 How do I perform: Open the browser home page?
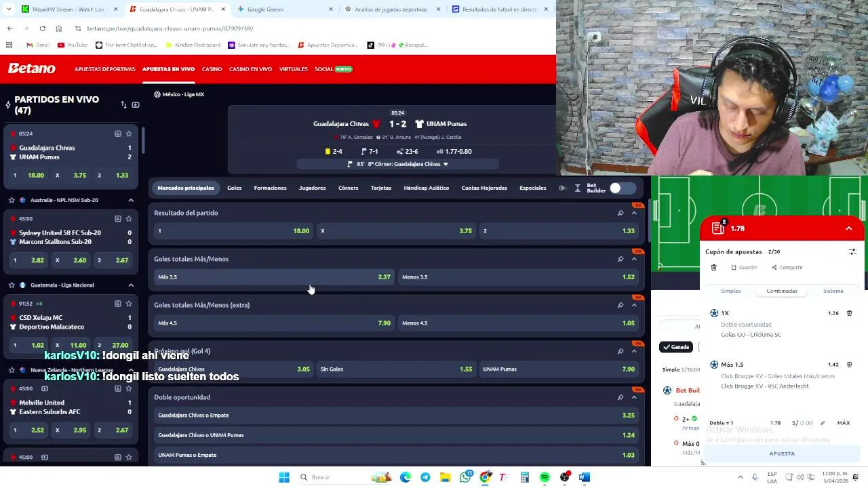[58, 28]
